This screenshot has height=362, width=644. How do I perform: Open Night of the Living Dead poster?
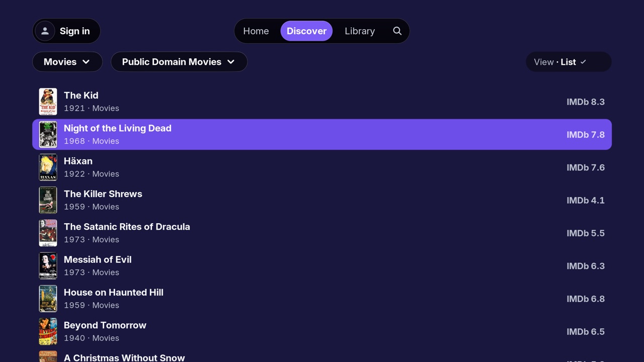pos(48,134)
